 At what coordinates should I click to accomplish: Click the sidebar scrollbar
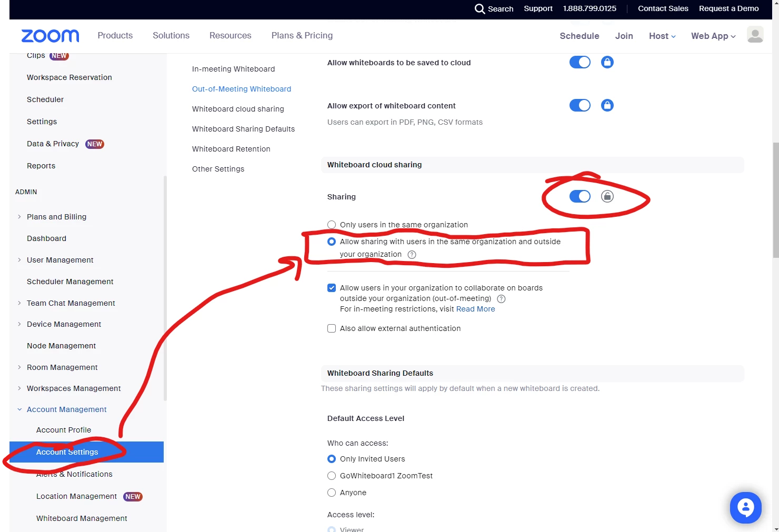165,288
